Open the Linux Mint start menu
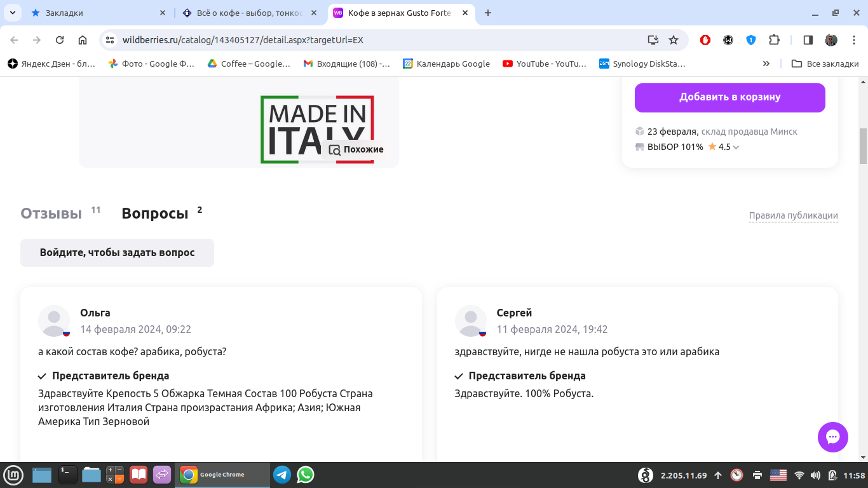Image resolution: width=868 pixels, height=488 pixels. [13, 475]
